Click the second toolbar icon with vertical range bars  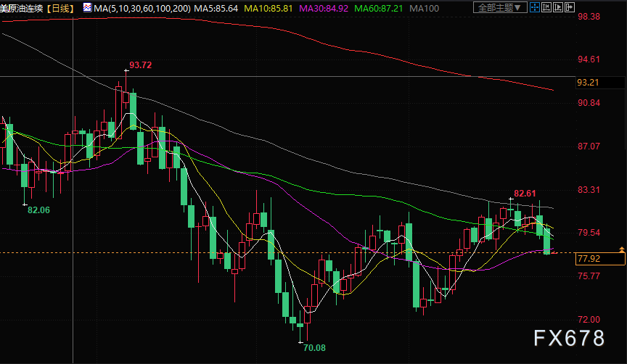546,7
